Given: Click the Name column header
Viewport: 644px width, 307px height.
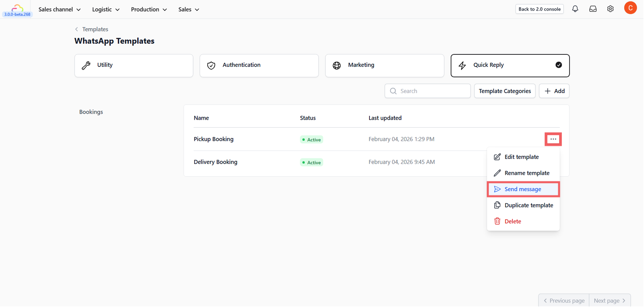Looking at the screenshot, I should click(201, 118).
